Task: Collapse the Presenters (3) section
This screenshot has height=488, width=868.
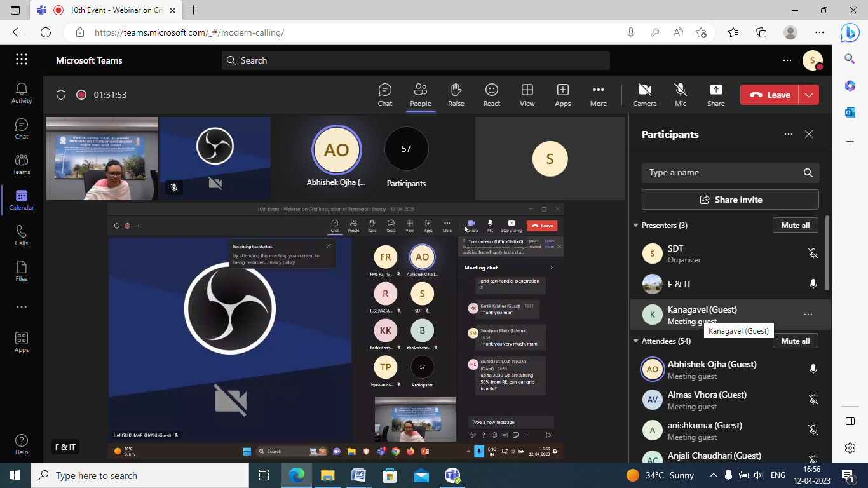Action: tap(635, 226)
